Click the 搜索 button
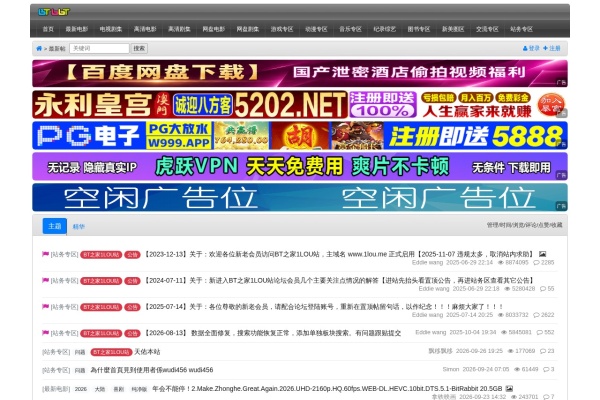The height and width of the screenshot is (400, 600). coord(139,49)
